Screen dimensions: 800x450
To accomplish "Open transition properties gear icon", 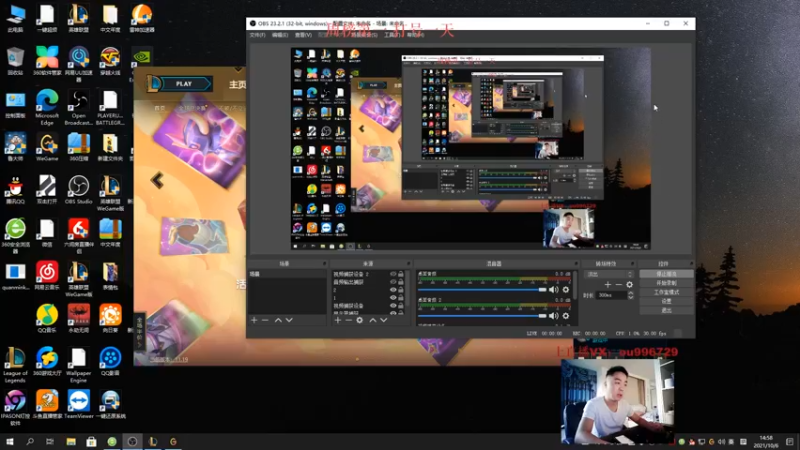I will click(630, 285).
